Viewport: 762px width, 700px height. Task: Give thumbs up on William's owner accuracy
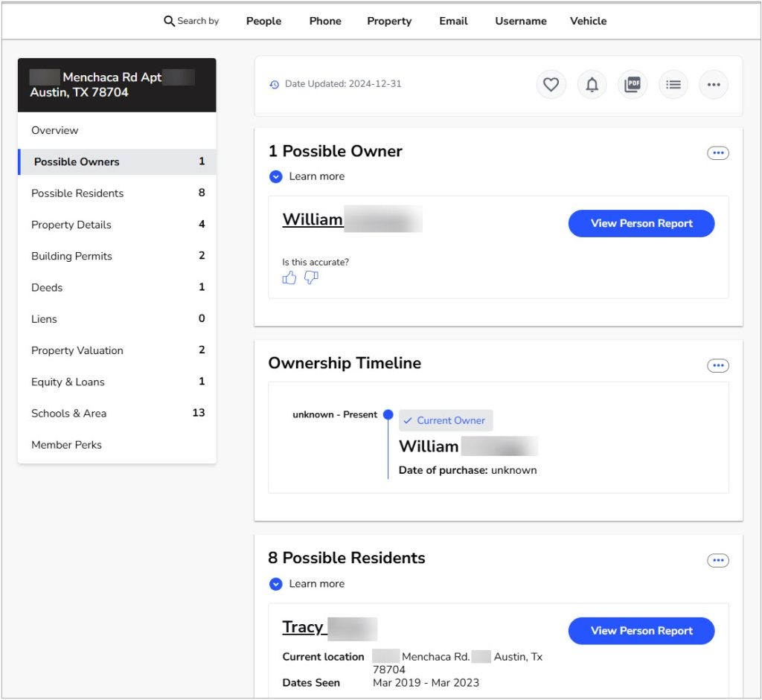tap(289, 277)
